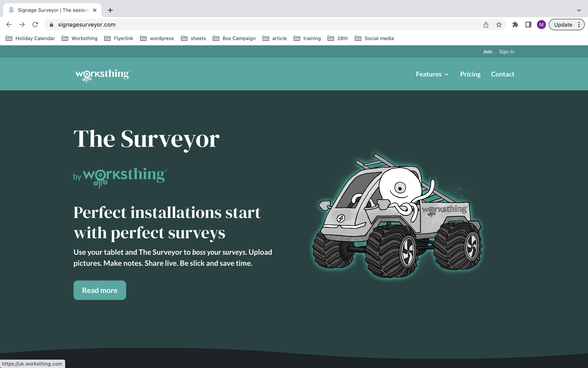
Task: Go forward to the next page
Action: pyautogui.click(x=22, y=25)
